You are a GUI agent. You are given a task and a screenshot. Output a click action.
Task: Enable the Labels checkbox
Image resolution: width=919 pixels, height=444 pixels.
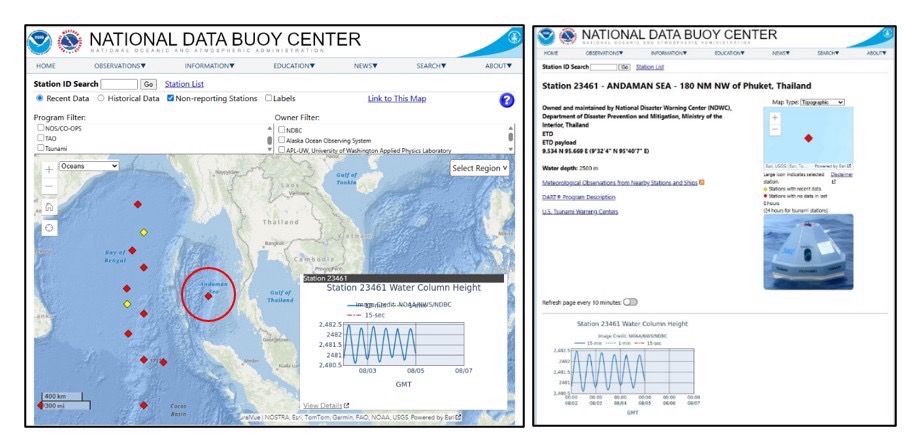pos(268,98)
